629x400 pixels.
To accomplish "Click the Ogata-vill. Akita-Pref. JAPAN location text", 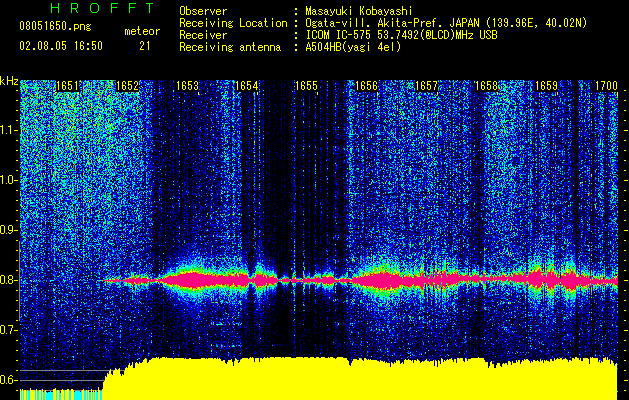I will [446, 23].
